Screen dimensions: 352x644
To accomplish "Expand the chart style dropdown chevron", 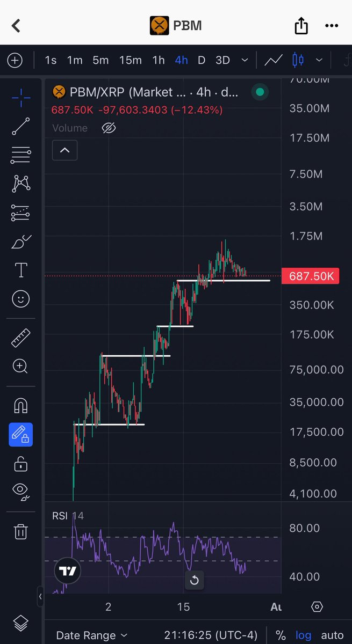I will click(319, 60).
